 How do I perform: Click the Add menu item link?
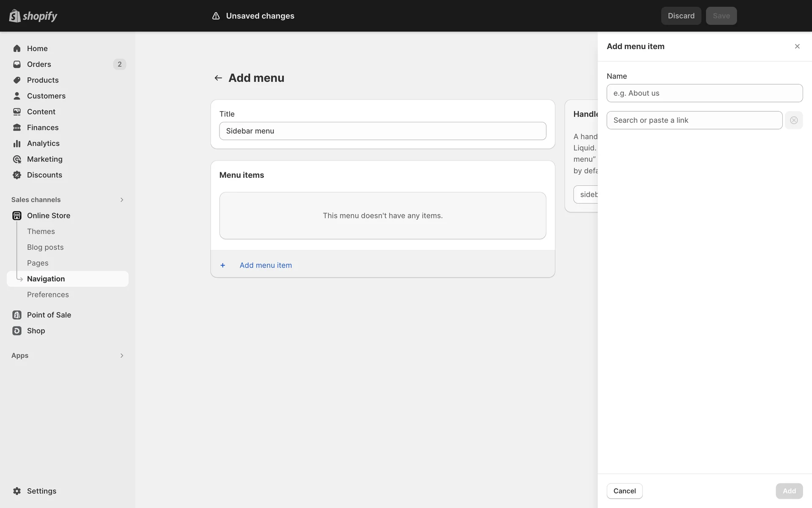click(x=266, y=265)
